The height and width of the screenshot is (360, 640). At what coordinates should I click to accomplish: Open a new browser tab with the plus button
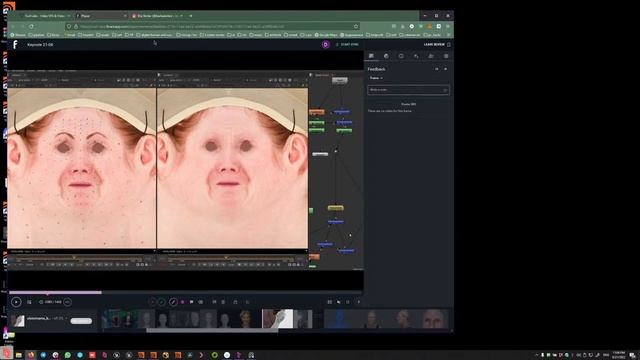(x=191, y=16)
